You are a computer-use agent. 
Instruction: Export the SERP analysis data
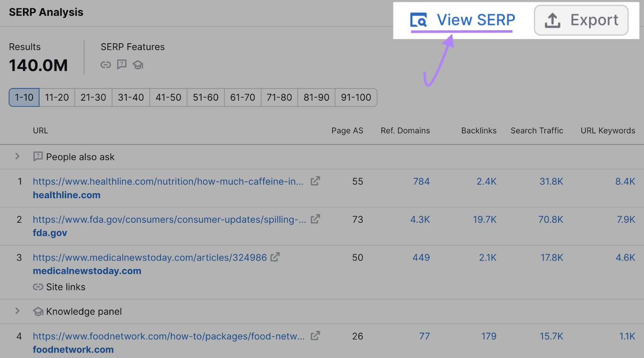(x=581, y=20)
